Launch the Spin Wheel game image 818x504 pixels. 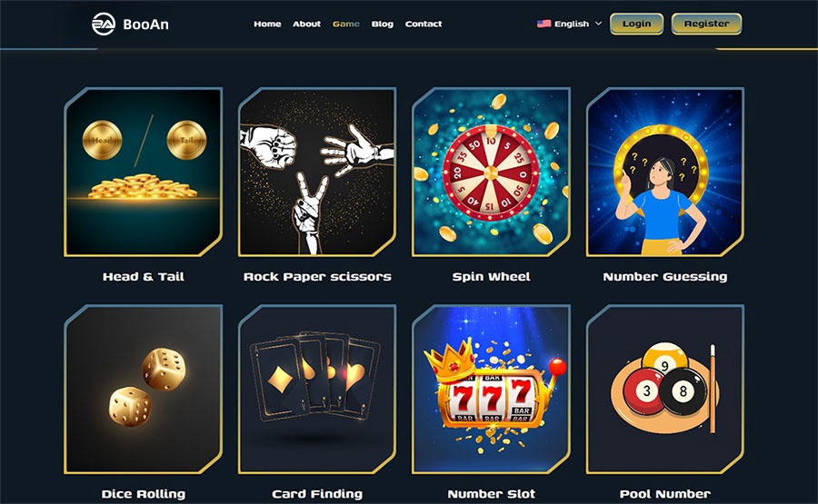pyautogui.click(x=491, y=172)
